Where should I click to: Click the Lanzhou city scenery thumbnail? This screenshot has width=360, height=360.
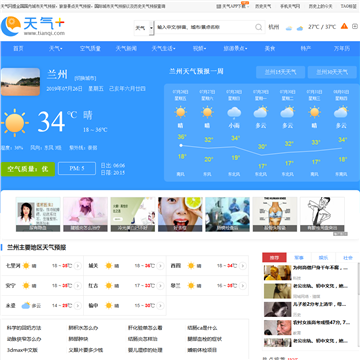click(20, 82)
